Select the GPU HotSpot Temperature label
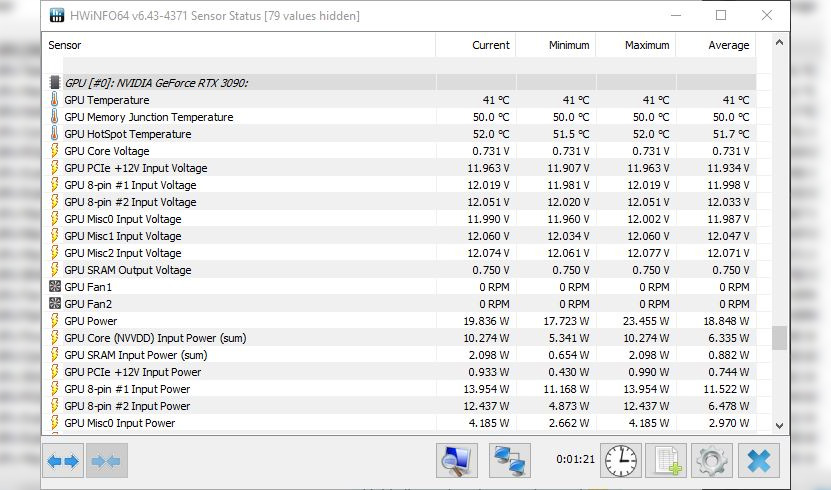The height and width of the screenshot is (490, 831). (x=128, y=133)
